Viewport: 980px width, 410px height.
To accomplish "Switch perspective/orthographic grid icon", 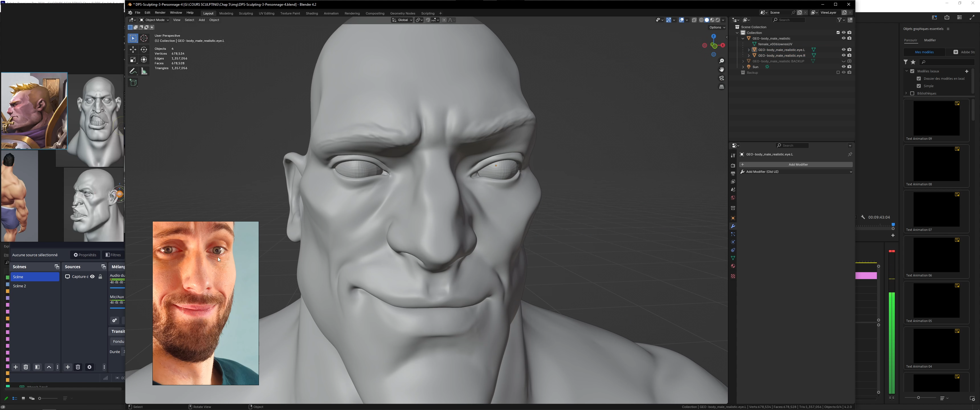I will 721,87.
